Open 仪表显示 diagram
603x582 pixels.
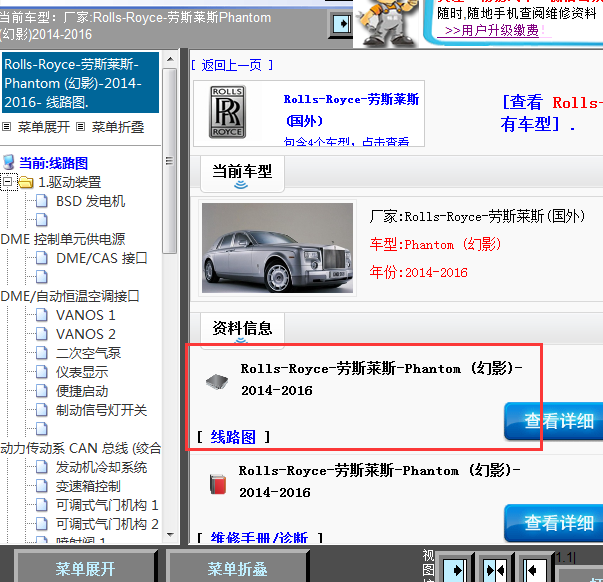tap(82, 372)
